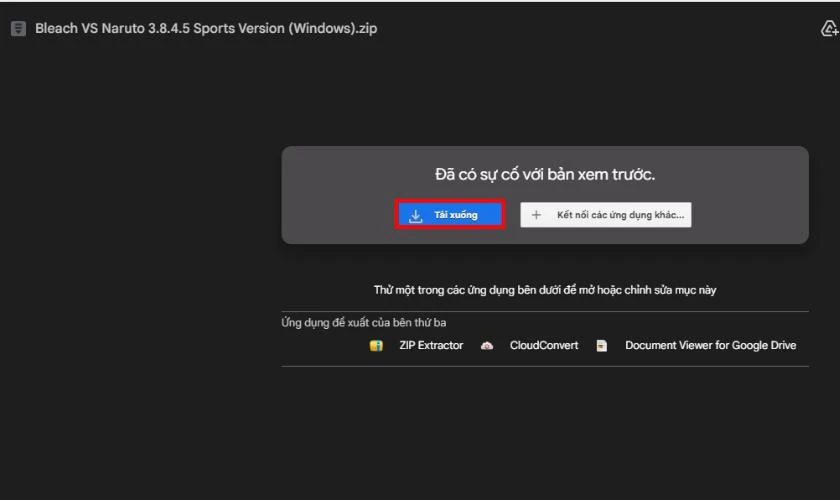Open the ZIP Extractor link
Image resolution: width=840 pixels, height=500 pixels.
[431, 346]
